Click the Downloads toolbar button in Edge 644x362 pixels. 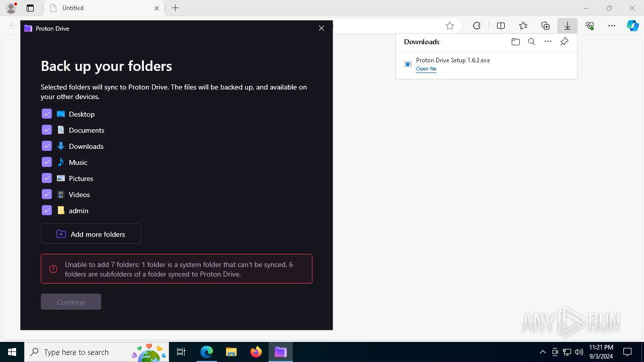567,26
